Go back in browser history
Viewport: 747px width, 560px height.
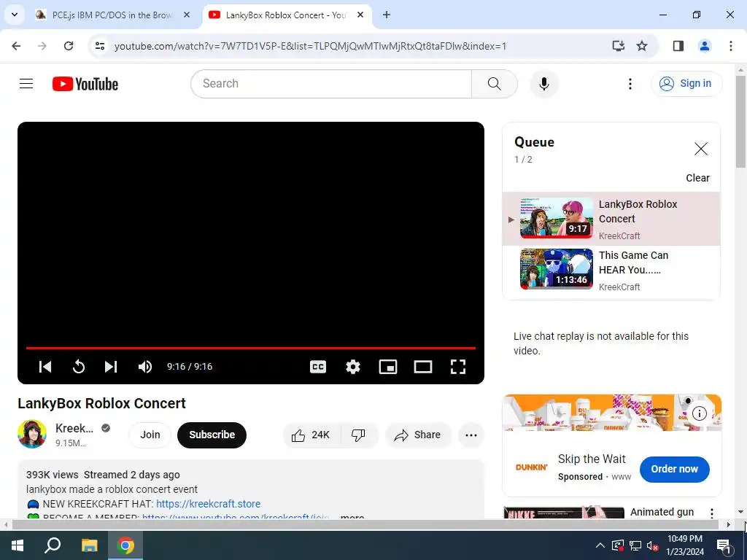(16, 46)
